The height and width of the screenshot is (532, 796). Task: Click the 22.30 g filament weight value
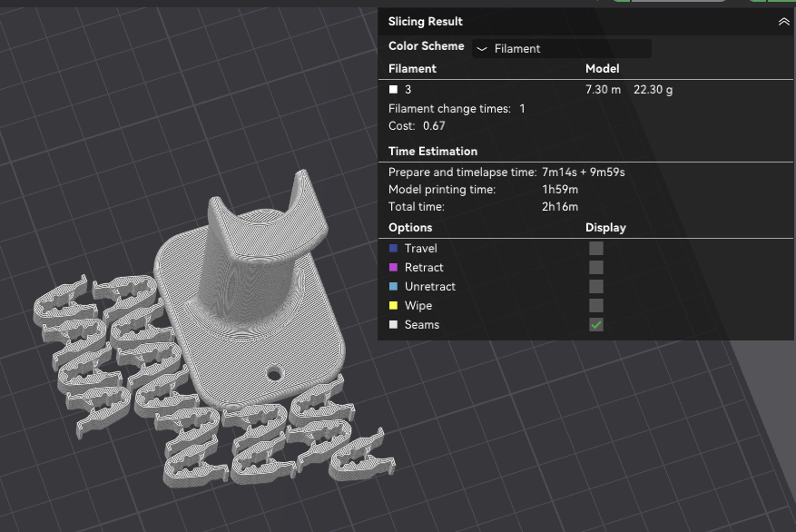(653, 89)
